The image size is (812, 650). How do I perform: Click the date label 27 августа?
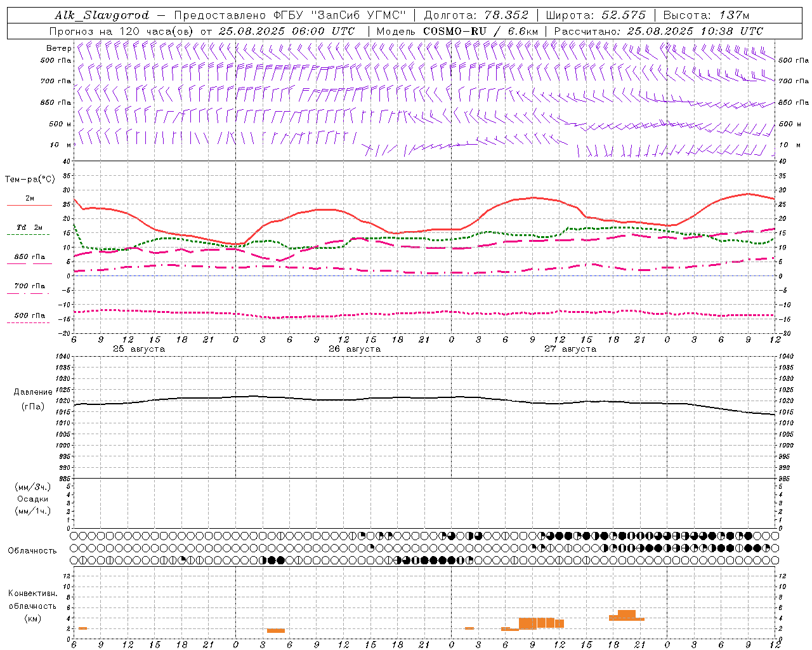coord(570,349)
